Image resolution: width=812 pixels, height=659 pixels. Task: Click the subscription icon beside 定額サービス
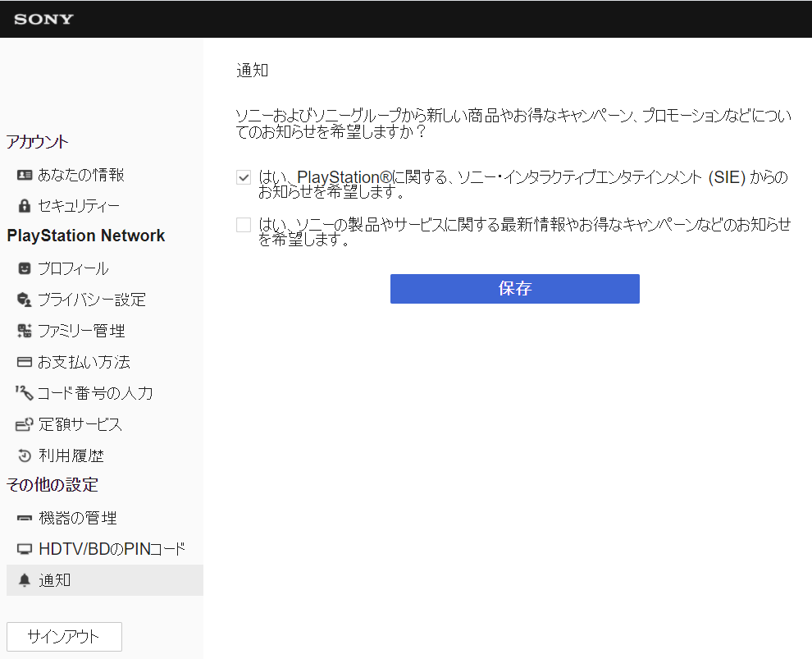pos(25,424)
